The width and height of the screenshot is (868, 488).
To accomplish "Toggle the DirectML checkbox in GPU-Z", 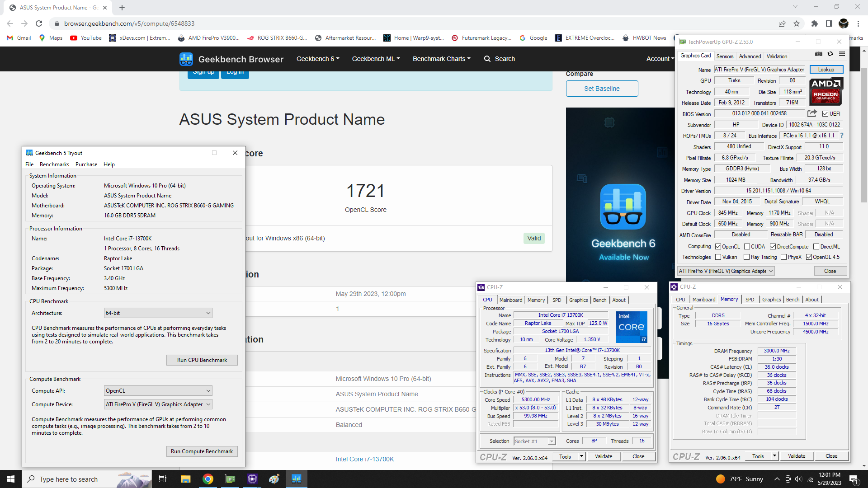I will click(x=816, y=247).
